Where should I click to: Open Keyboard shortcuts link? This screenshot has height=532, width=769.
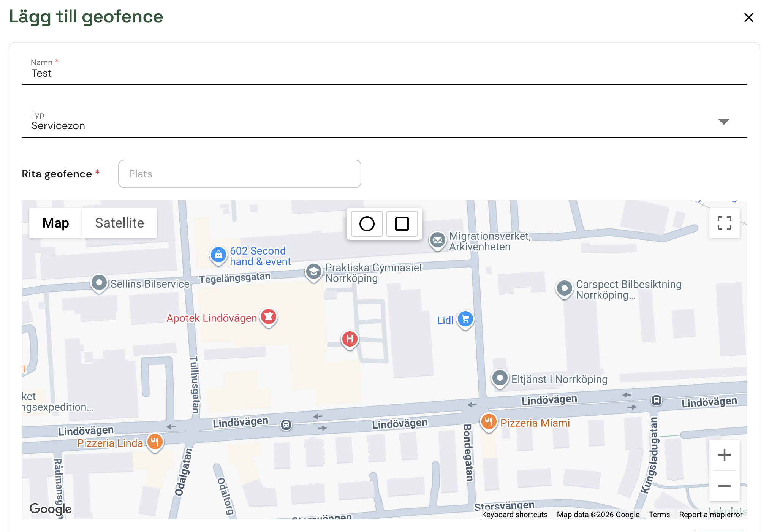coord(515,515)
